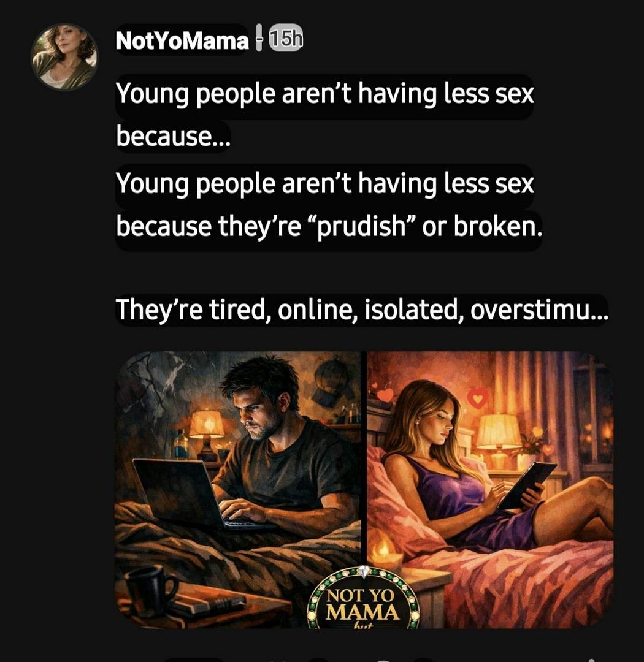The width and height of the screenshot is (644, 662).
Task: Open the left image of man with laptop
Action: [238, 490]
